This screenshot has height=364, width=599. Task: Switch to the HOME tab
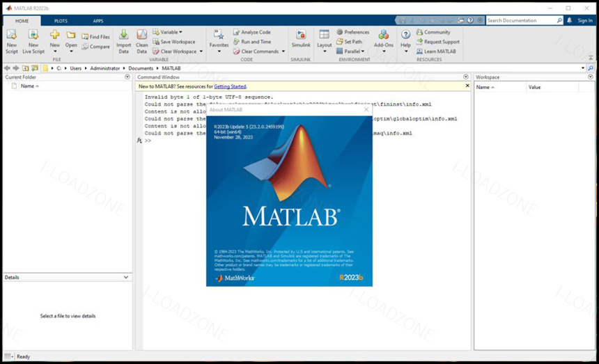22,21
